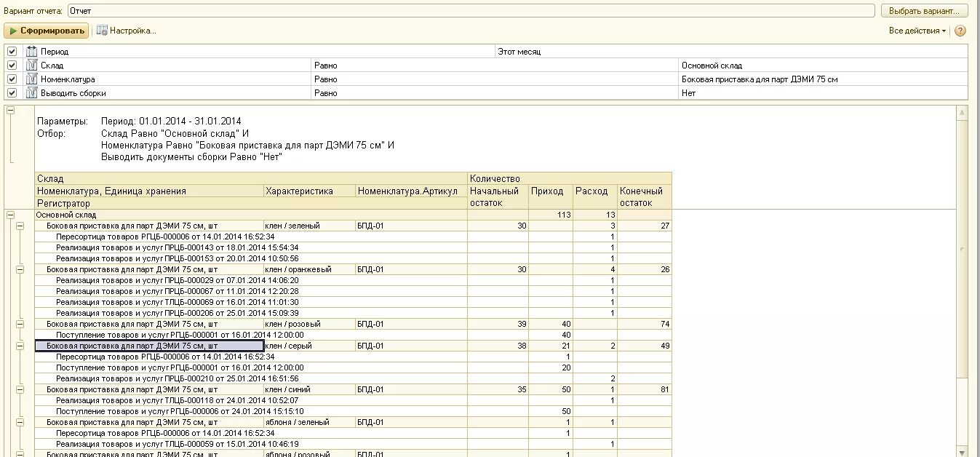This screenshot has width=980, height=457.
Task: Collapse the report parameters header group
Action: coord(10,111)
